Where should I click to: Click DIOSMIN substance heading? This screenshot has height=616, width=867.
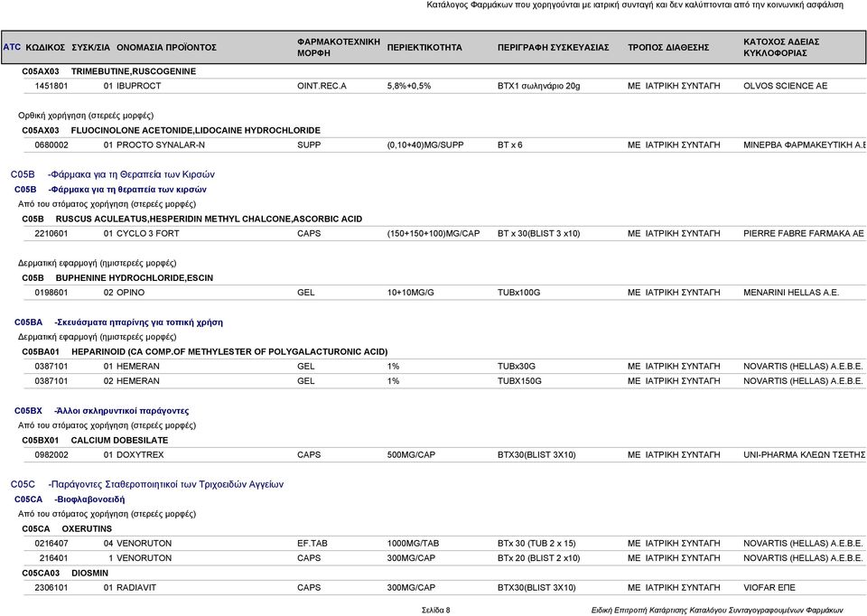point(89,573)
